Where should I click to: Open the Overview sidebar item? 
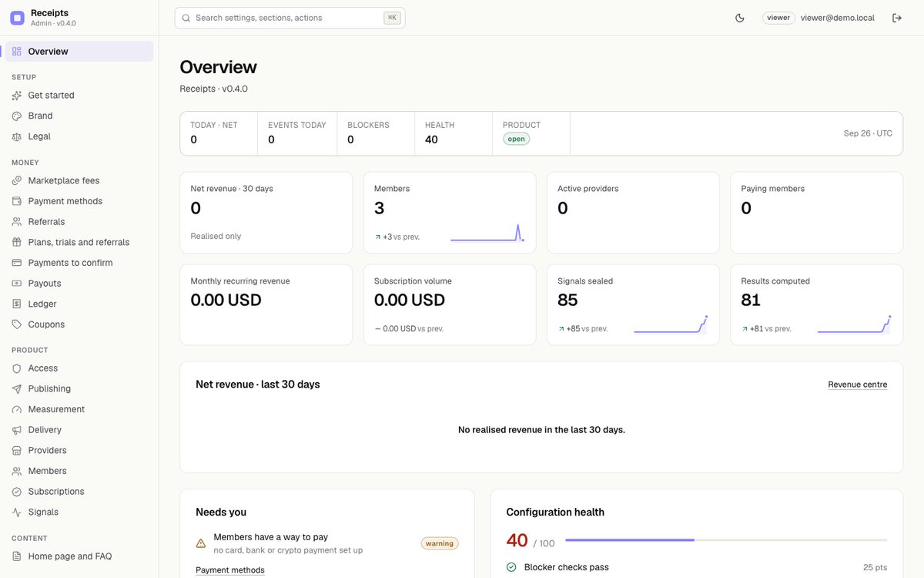[x=79, y=52]
